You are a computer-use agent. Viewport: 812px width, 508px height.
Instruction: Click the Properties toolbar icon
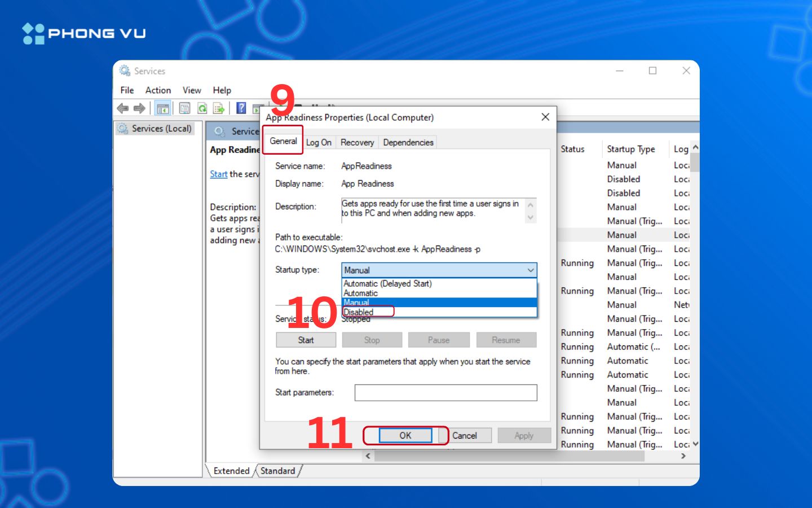[184, 108]
